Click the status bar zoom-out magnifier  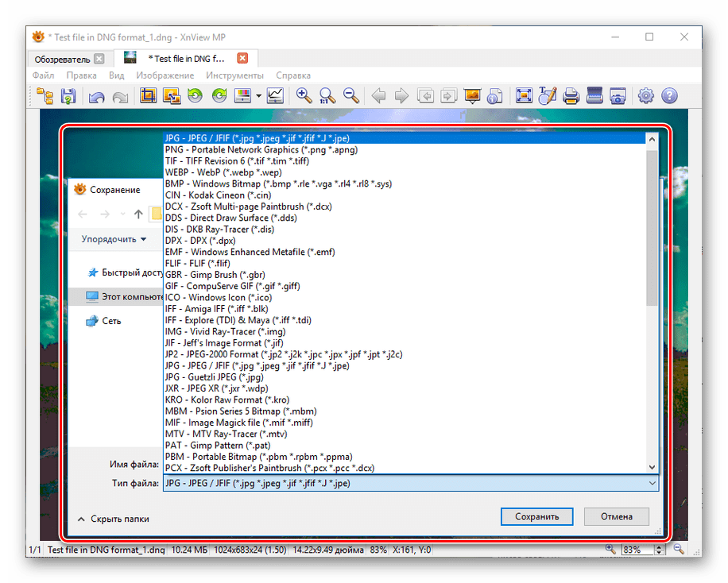click(679, 550)
